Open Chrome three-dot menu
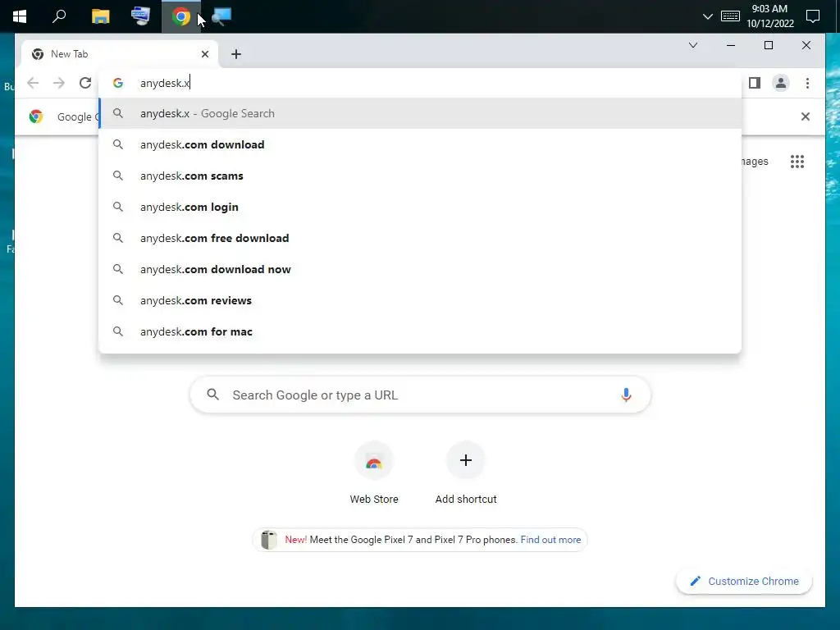This screenshot has height=630, width=840. point(807,83)
